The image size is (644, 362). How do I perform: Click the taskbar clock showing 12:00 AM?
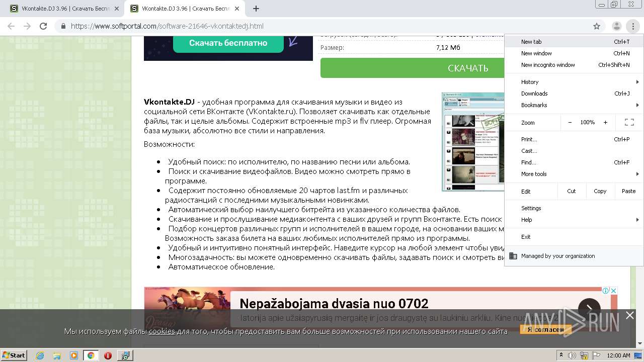pyautogui.click(x=618, y=355)
